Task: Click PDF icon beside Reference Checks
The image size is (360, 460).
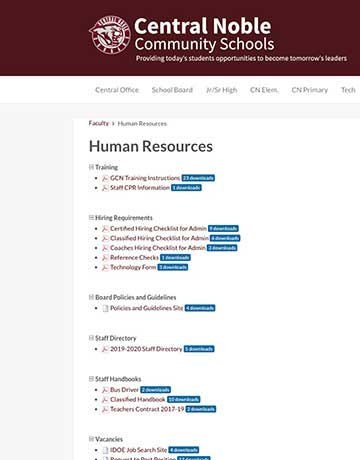Action: click(x=105, y=258)
